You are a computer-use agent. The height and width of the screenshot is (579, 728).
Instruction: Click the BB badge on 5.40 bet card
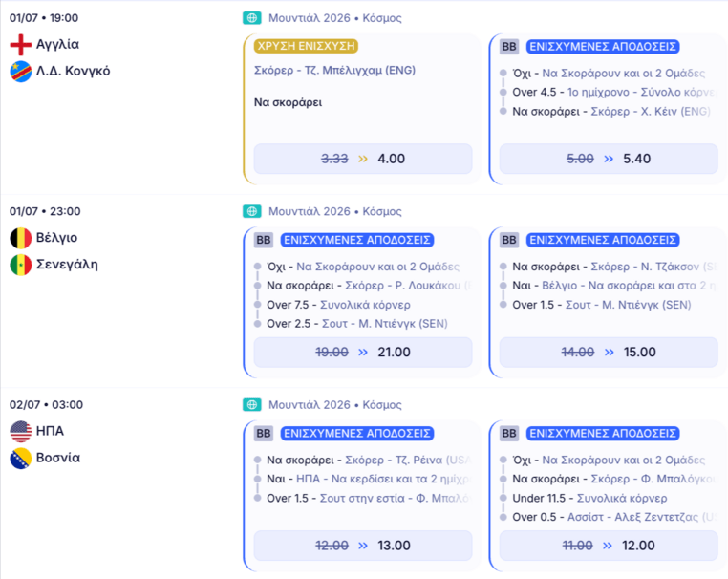509,47
